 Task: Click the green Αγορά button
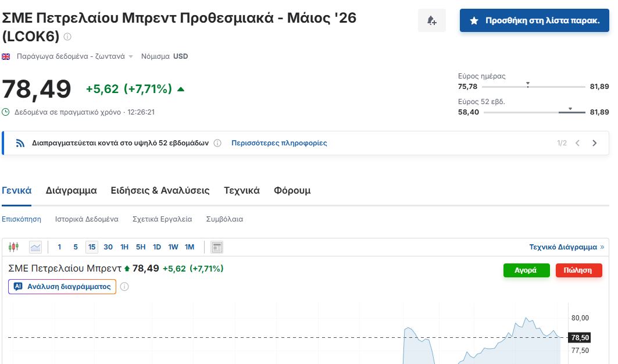(526, 270)
